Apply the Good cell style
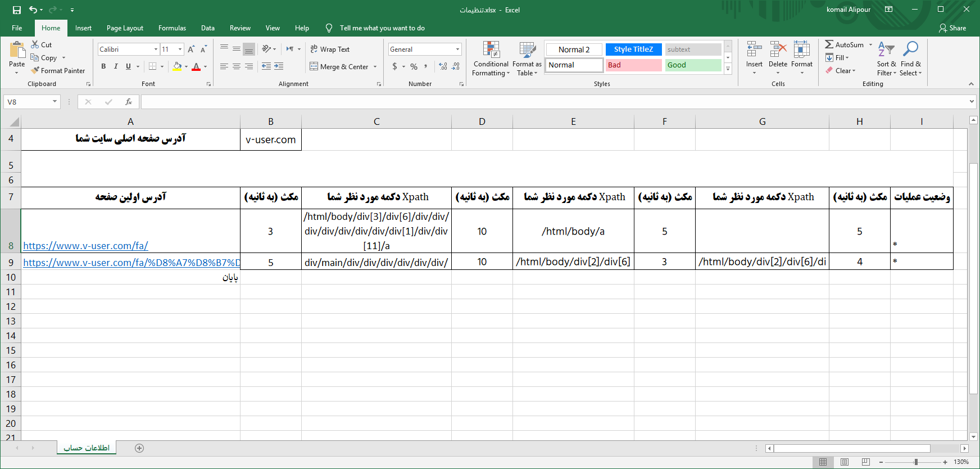The width and height of the screenshot is (980, 469). (693, 65)
